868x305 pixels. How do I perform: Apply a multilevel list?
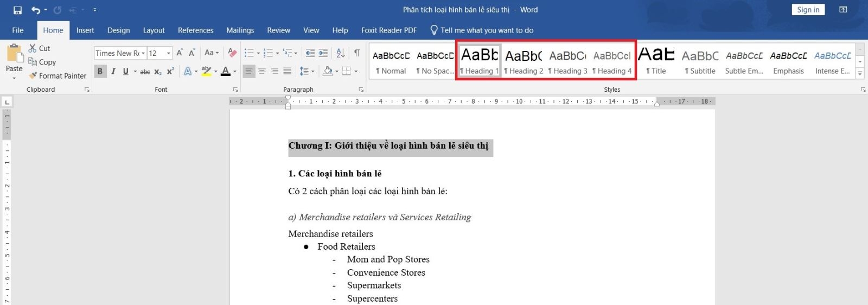(x=288, y=53)
